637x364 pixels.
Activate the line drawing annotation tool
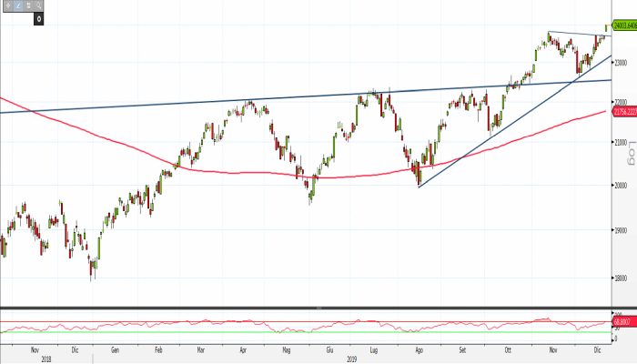[18, 5]
